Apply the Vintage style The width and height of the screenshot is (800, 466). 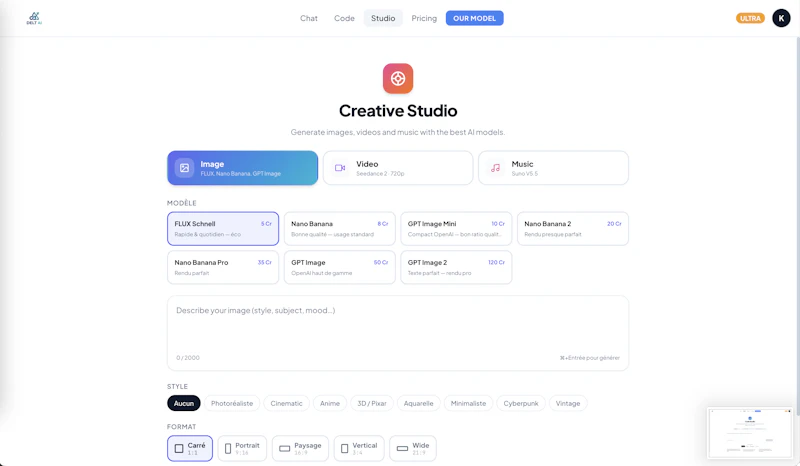click(568, 403)
